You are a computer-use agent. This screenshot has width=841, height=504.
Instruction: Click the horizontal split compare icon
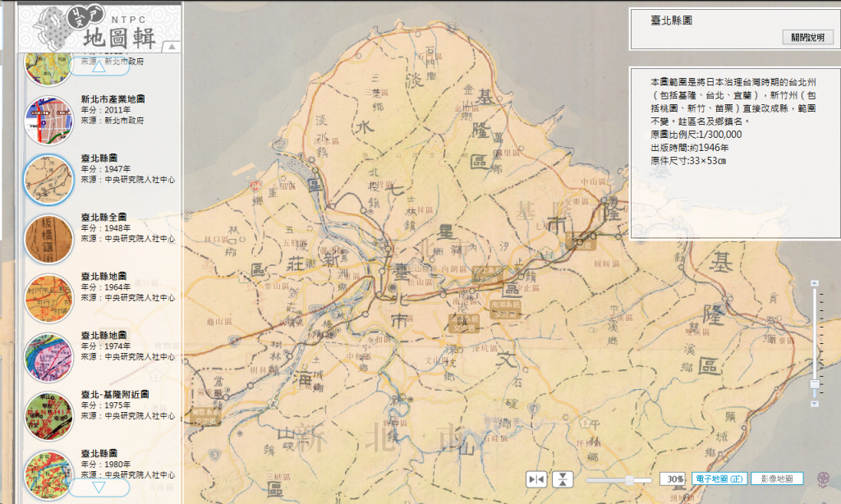[535, 479]
